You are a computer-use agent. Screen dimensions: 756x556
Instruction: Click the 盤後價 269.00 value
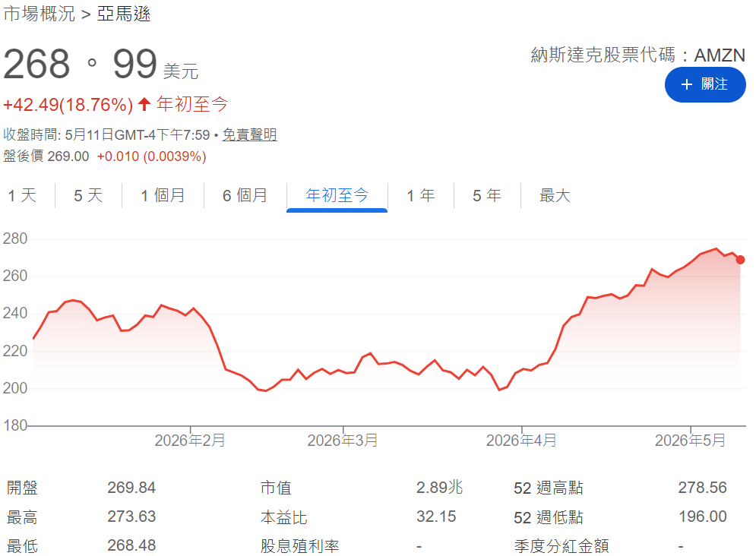click(x=68, y=156)
